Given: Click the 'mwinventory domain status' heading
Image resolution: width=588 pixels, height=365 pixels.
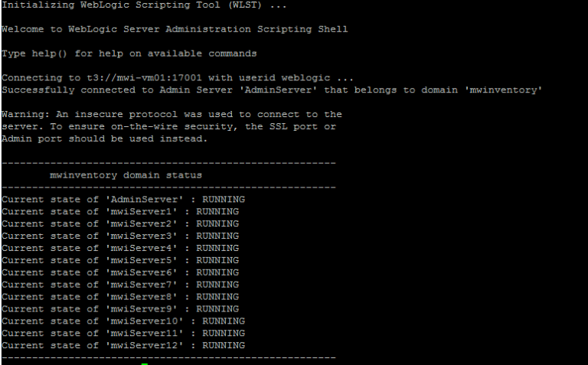Looking at the screenshot, I should coord(126,175).
